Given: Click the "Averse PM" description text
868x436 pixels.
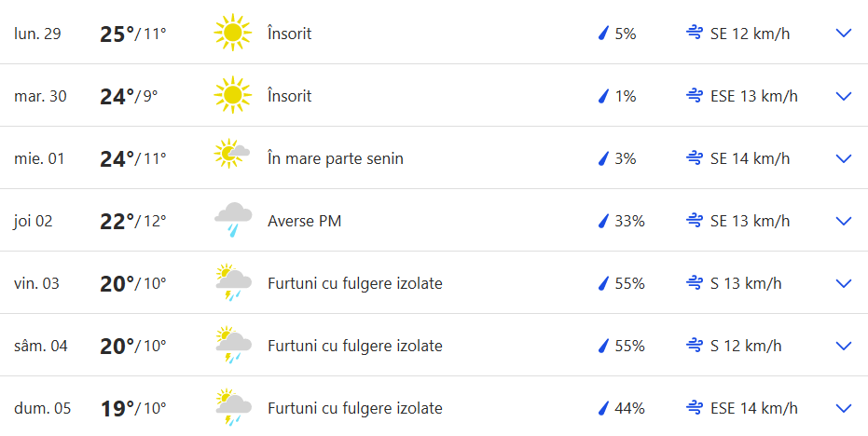Looking at the screenshot, I should pyautogui.click(x=304, y=221).
